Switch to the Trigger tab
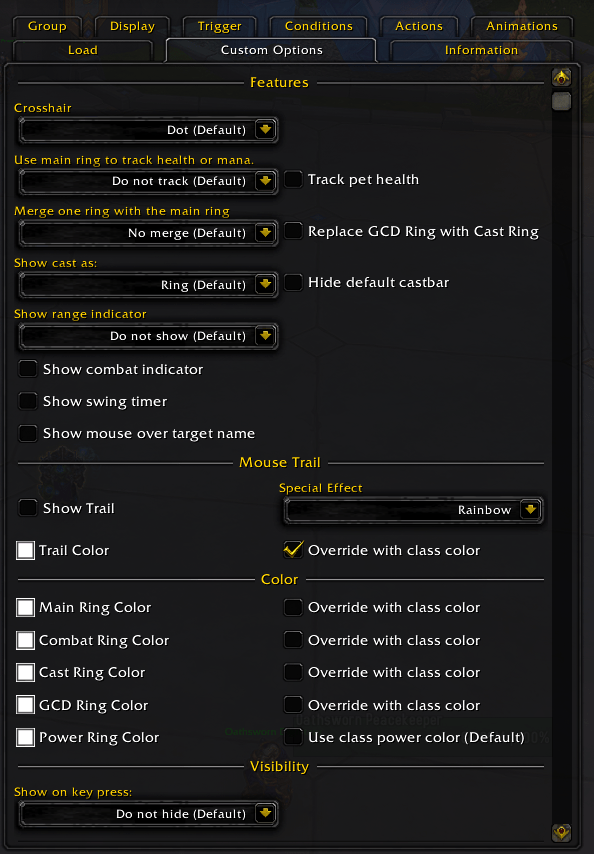This screenshot has height=854, width=594. point(219,26)
